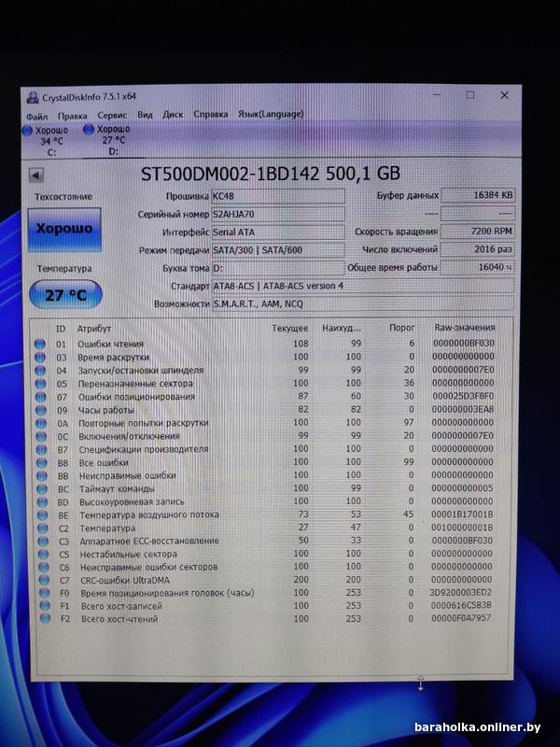Click the Порог column header
Screen dimensions: 560x747
click(x=402, y=328)
